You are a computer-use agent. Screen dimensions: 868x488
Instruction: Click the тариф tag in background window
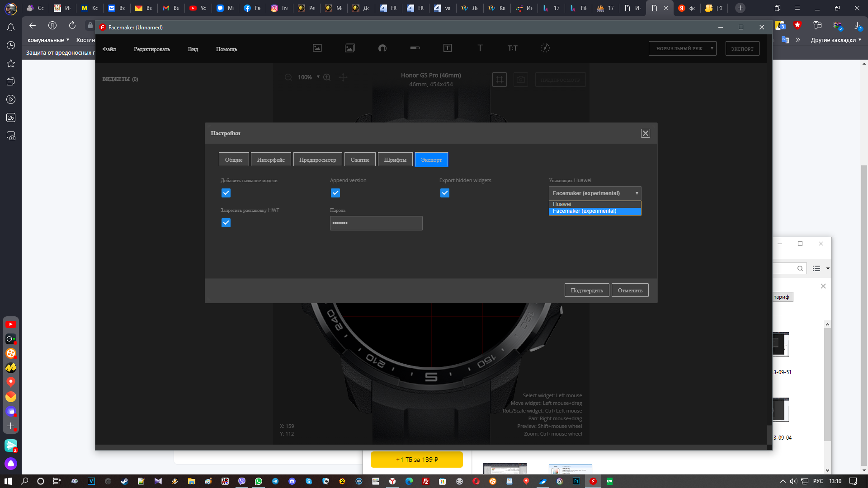tap(782, 297)
